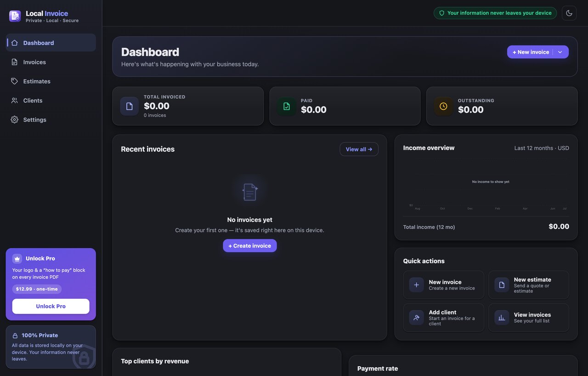
Task: Choose the New estimate quick action
Action: [x=529, y=285]
